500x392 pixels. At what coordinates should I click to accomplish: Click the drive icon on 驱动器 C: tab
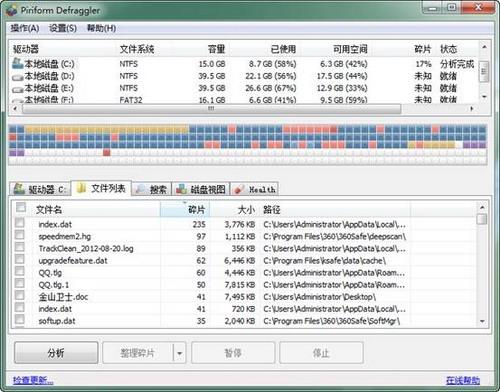point(19,189)
